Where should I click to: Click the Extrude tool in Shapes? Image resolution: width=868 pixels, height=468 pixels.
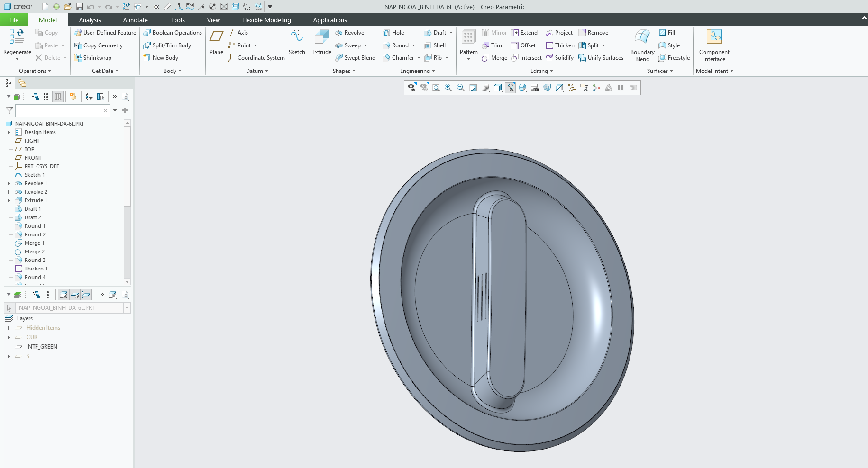point(321,42)
